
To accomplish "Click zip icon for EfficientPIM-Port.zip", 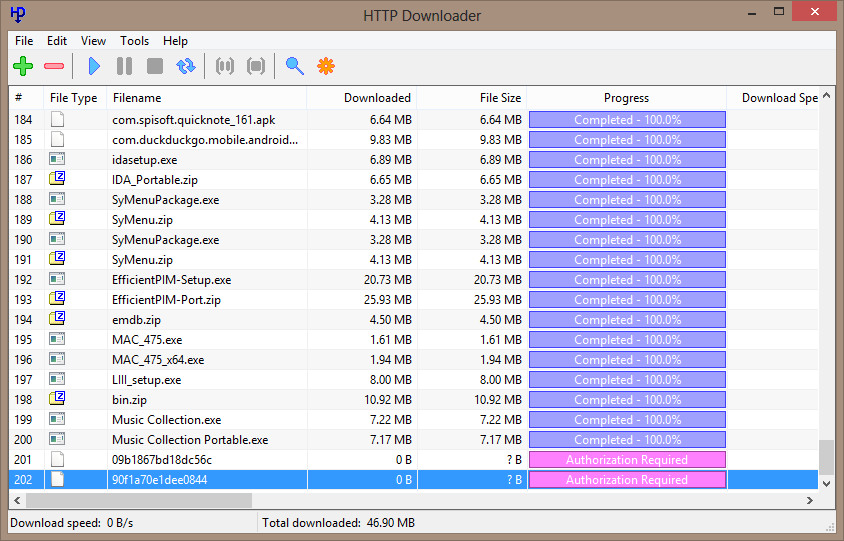I will click(57, 299).
